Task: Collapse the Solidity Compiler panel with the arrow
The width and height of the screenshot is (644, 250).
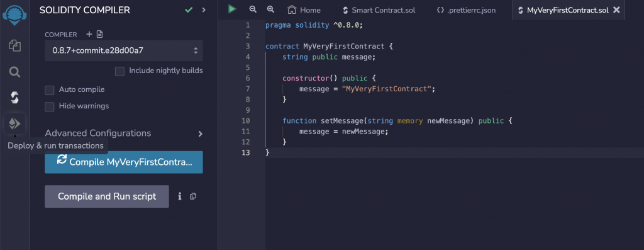Action: 204,10
